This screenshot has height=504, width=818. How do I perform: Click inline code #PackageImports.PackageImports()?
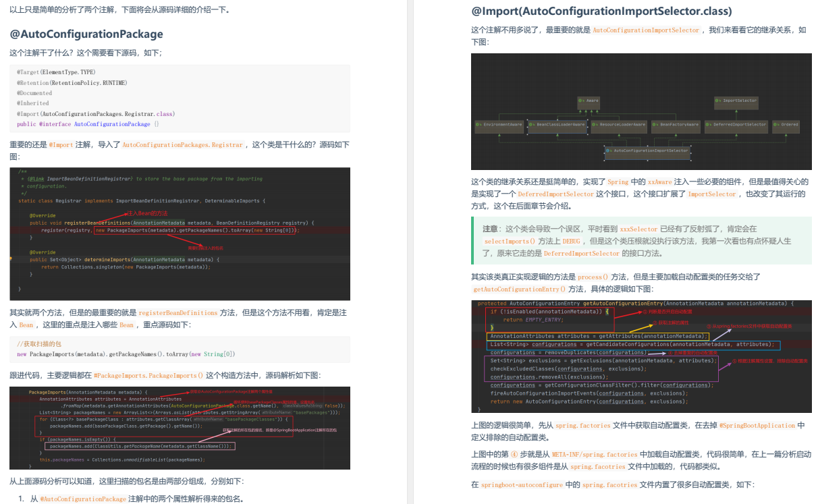pyautogui.click(x=148, y=375)
